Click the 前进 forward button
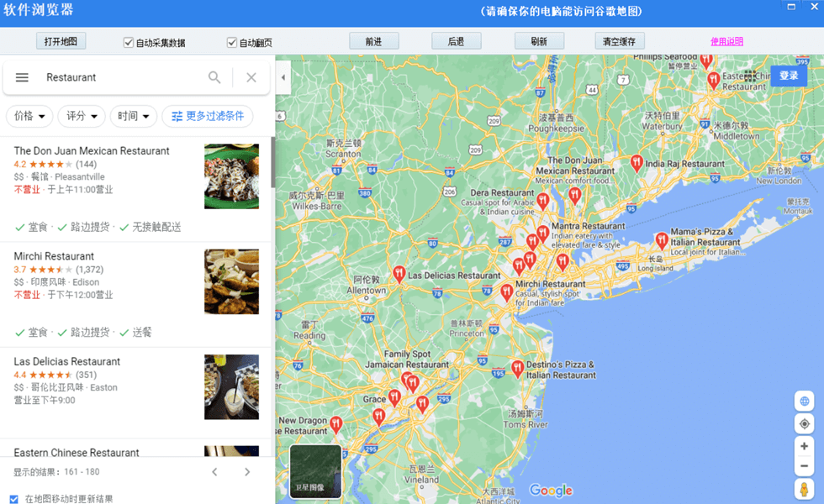This screenshot has width=824, height=504. [373, 41]
